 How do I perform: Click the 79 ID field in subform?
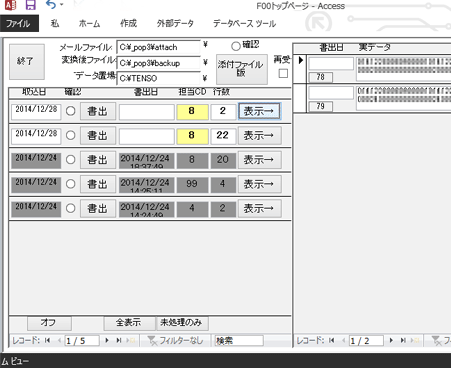pos(320,106)
